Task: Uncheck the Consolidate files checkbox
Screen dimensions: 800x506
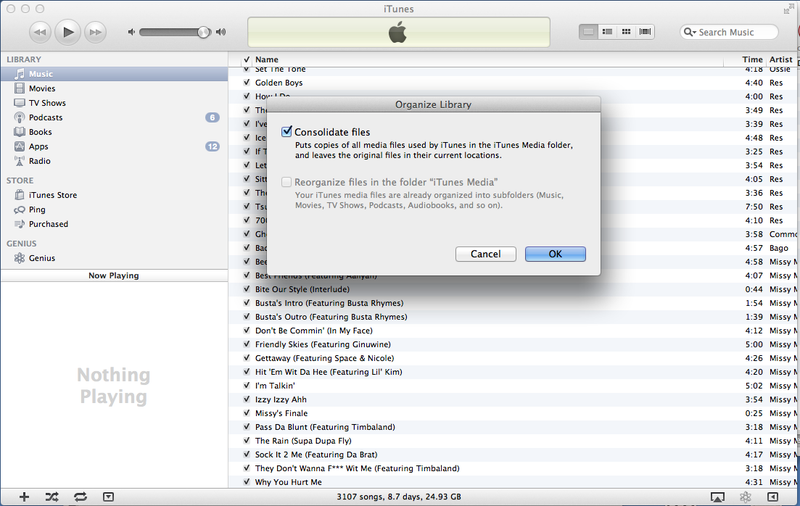Action: coord(287,132)
